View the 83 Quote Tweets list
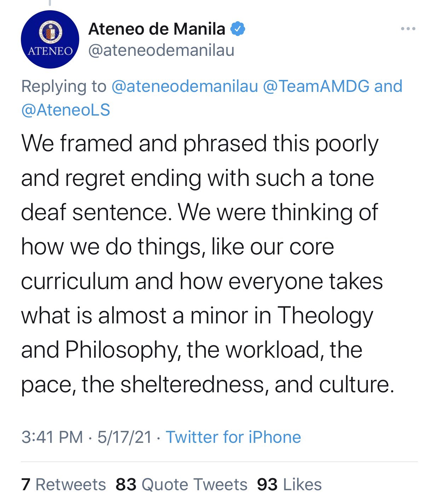The image size is (439, 504). pos(181,484)
